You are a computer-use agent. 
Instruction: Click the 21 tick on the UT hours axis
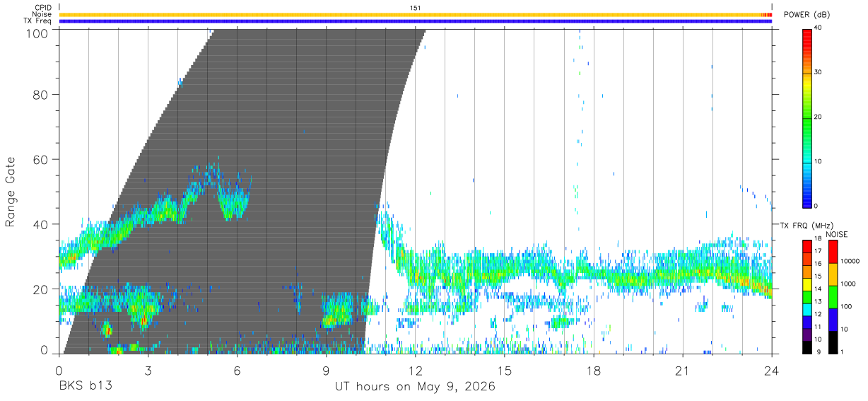(x=683, y=371)
